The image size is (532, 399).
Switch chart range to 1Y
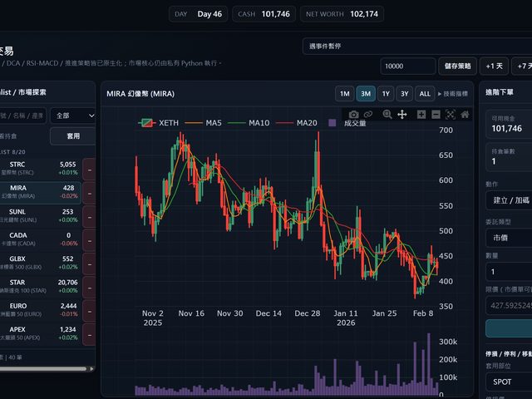click(x=386, y=94)
